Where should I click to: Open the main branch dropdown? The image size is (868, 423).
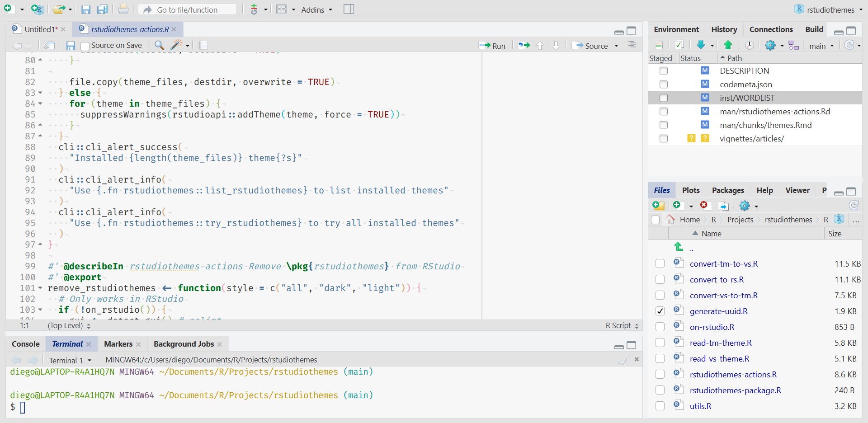[821, 46]
